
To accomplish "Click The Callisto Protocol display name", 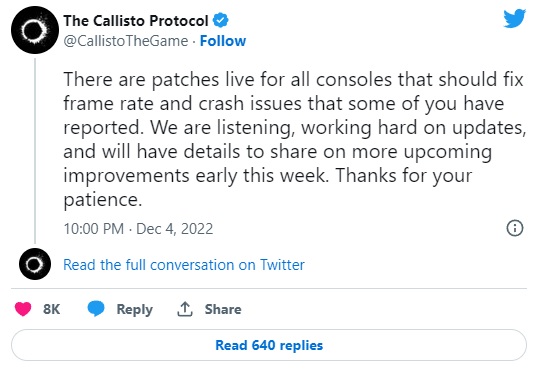I will 136,21.
